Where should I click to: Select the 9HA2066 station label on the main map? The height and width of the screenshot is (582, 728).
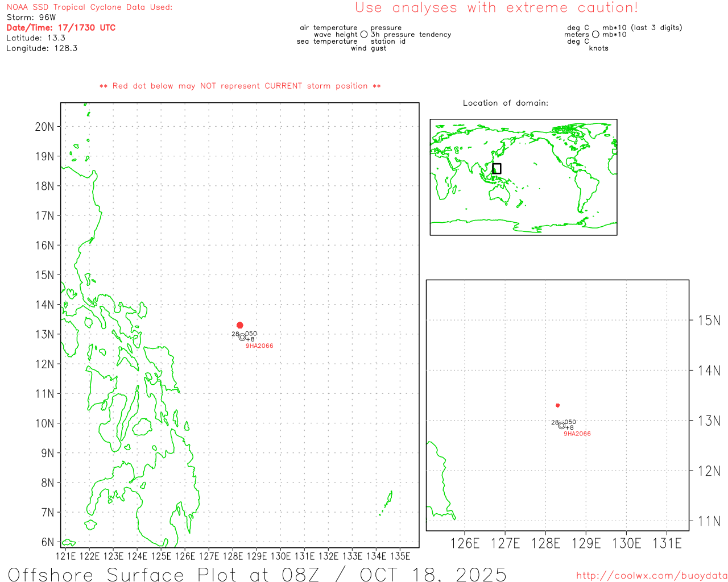[259, 346]
